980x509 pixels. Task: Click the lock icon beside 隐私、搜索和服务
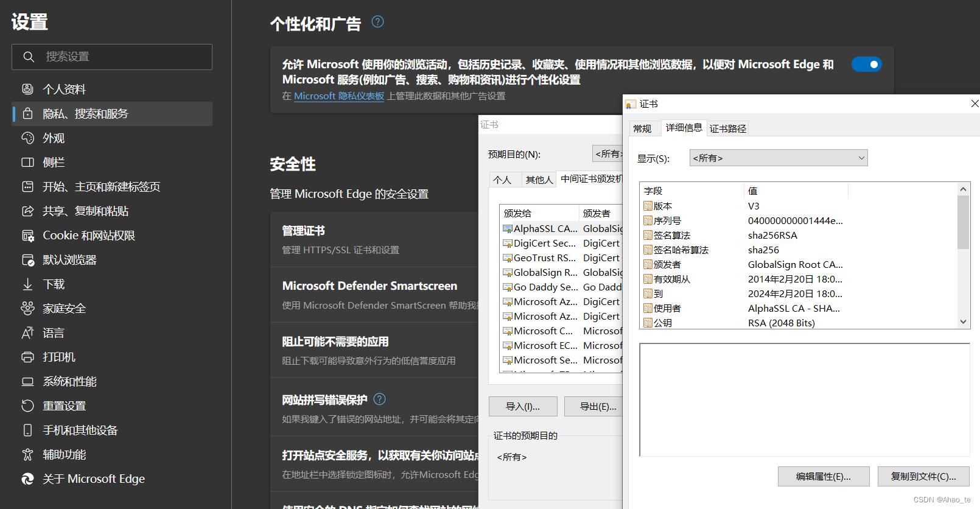click(x=27, y=113)
